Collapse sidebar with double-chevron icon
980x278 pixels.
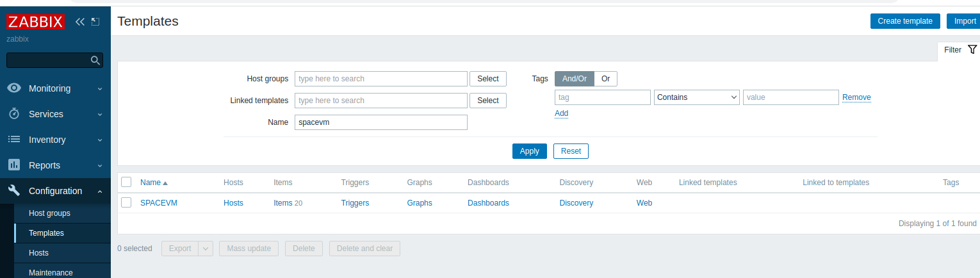point(80,22)
